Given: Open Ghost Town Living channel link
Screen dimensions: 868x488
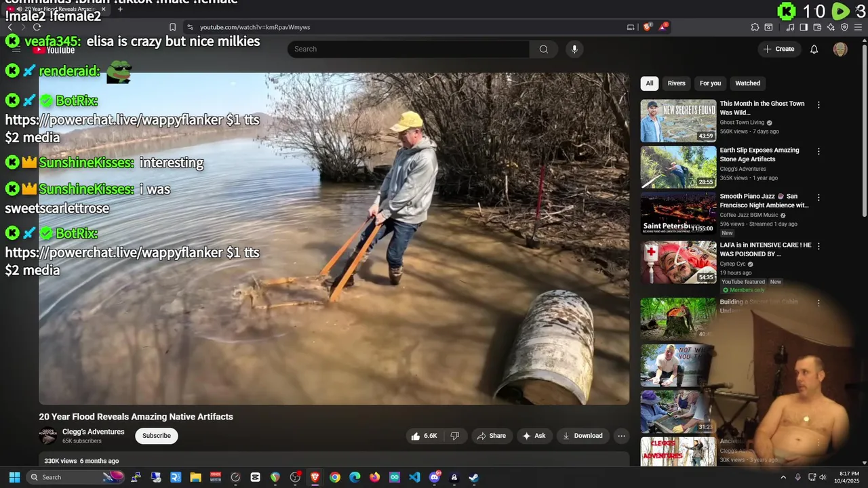Looking at the screenshot, I should [742, 123].
